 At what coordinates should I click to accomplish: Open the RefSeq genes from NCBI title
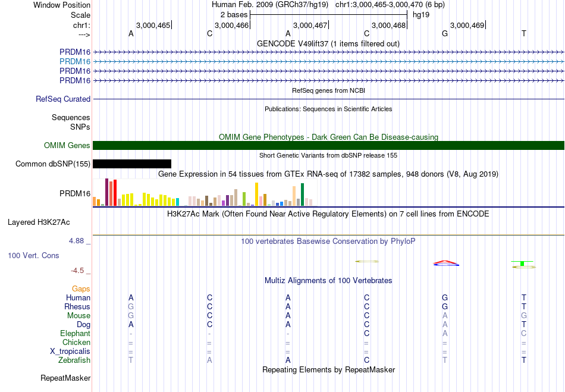point(328,90)
